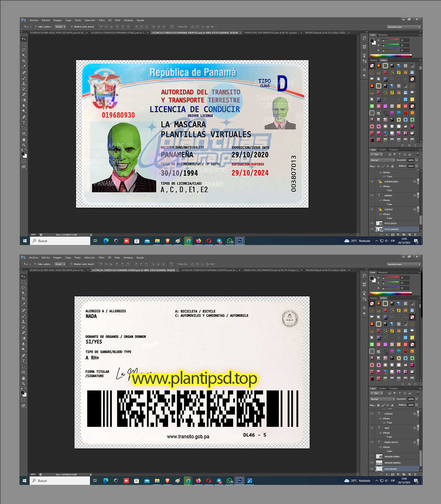Hide the EXPIRACION2 layer in top window

coord(372,181)
